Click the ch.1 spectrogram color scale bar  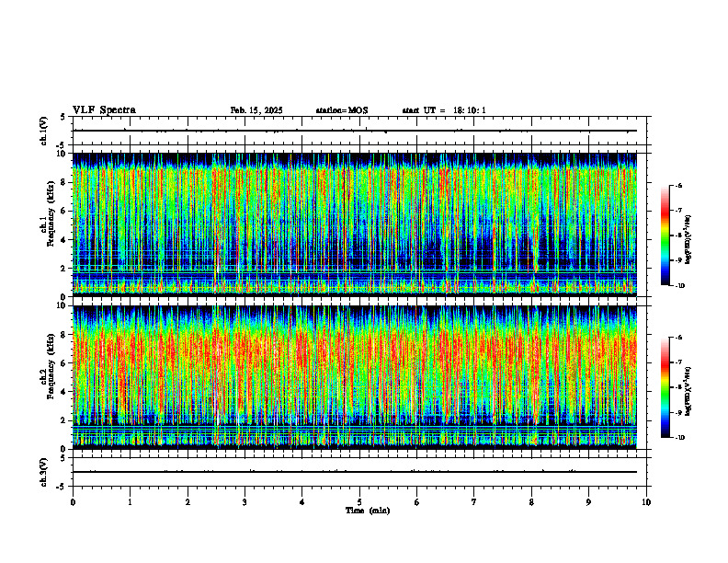pos(665,236)
